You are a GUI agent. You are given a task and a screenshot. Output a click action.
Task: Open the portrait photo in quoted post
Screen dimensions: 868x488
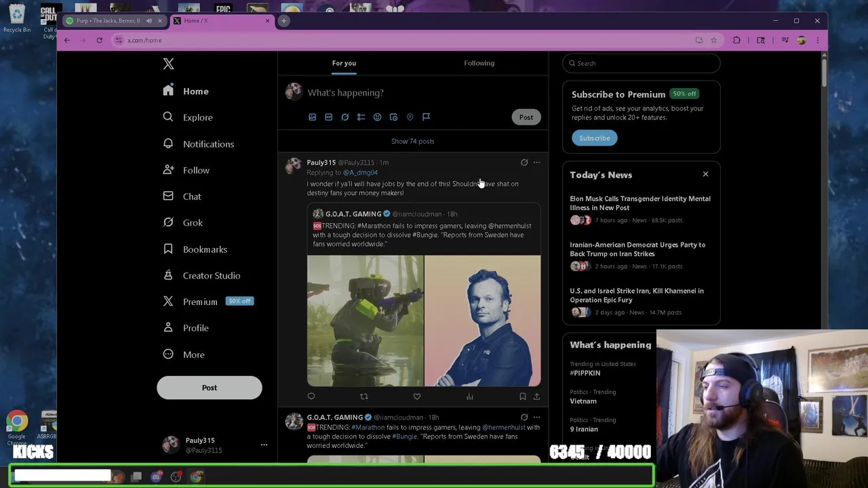tap(483, 321)
